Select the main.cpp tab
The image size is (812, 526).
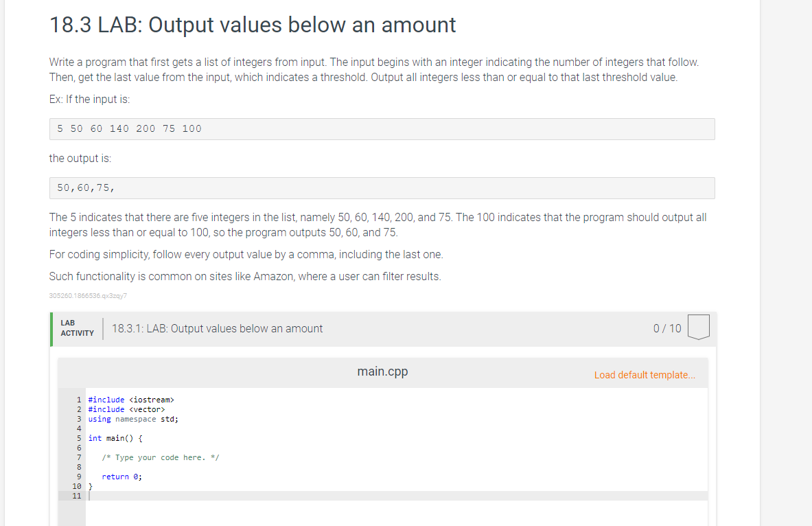[382, 371]
